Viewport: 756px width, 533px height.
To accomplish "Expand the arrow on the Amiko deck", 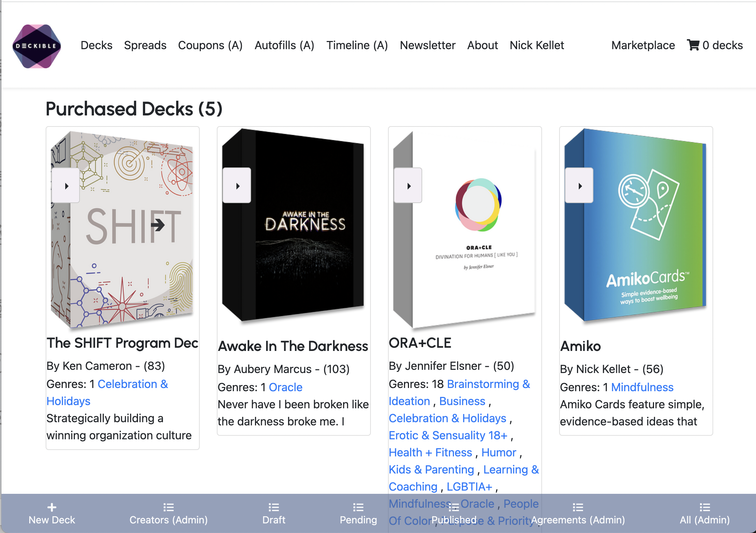I will coord(579,186).
